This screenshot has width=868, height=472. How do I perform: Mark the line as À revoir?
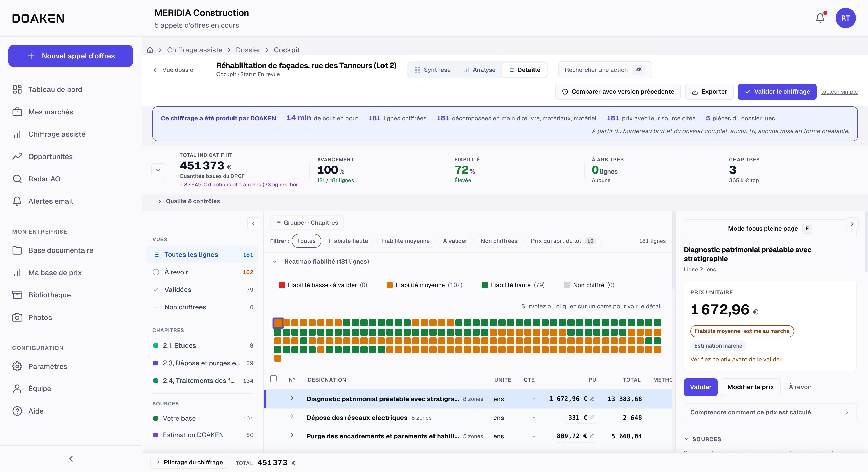pos(800,387)
